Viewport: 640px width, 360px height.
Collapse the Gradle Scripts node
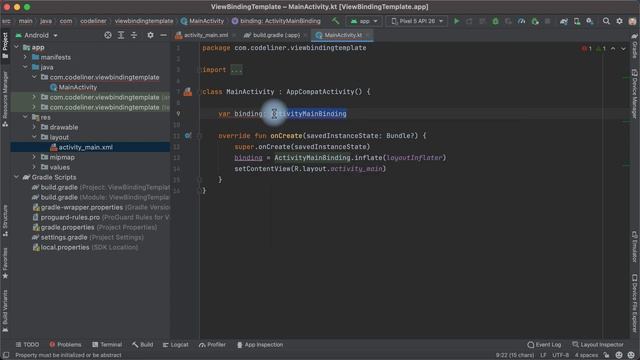(x=17, y=177)
